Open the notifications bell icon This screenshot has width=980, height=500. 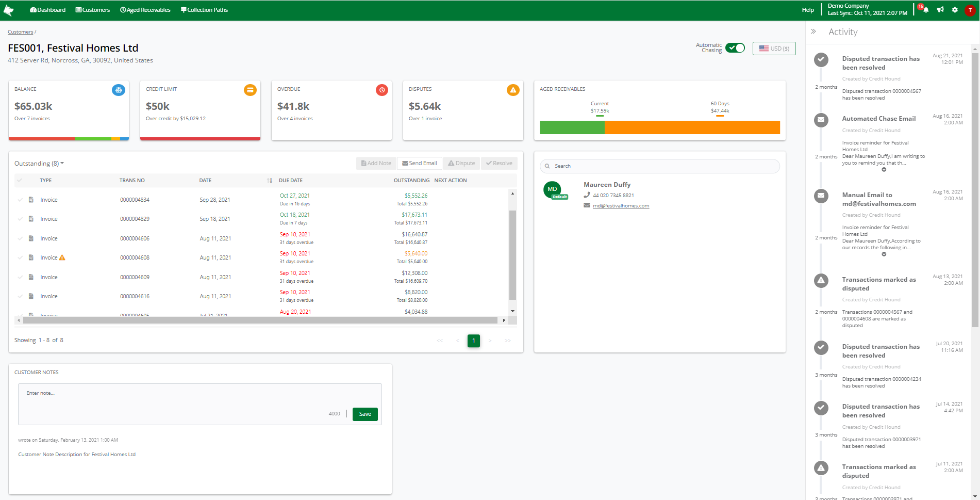tap(926, 10)
